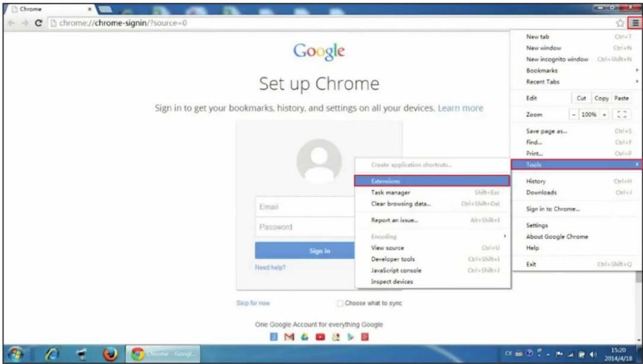
Task: Open JavaScript console entry
Action: (433, 270)
